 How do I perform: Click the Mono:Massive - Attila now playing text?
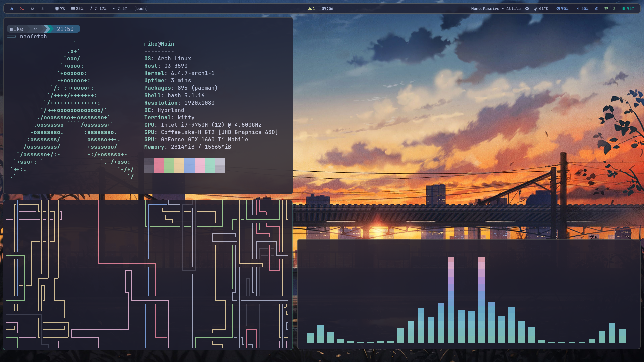coord(496,9)
